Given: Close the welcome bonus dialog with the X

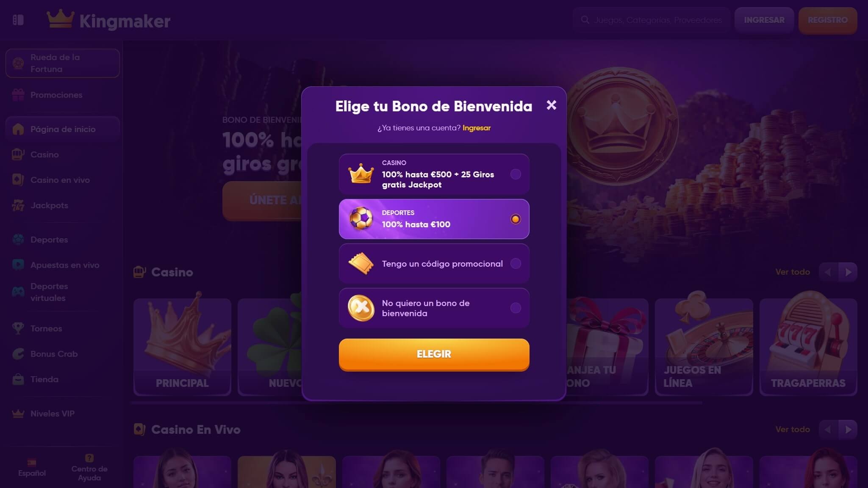Looking at the screenshot, I should coord(551,105).
